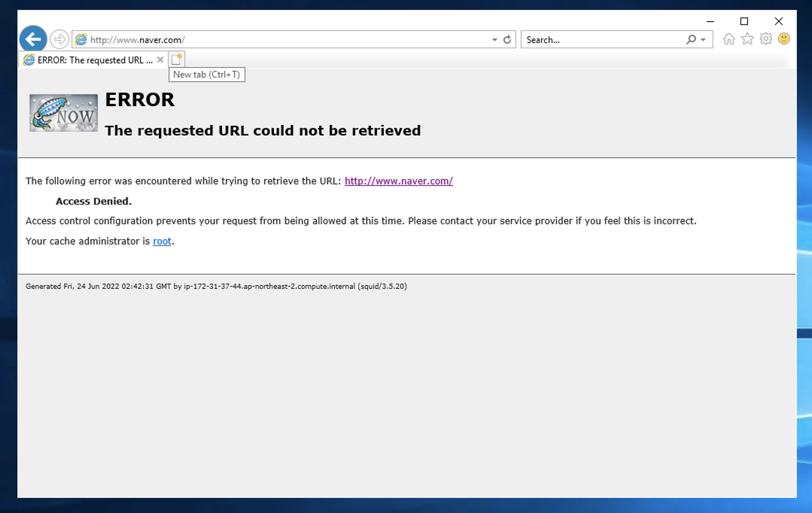Refresh the naver.com page

(x=507, y=39)
